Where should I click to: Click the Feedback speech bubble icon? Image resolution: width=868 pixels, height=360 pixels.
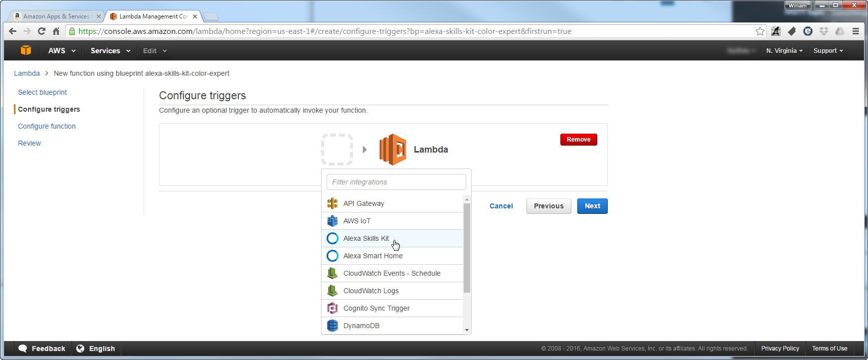tap(22, 349)
